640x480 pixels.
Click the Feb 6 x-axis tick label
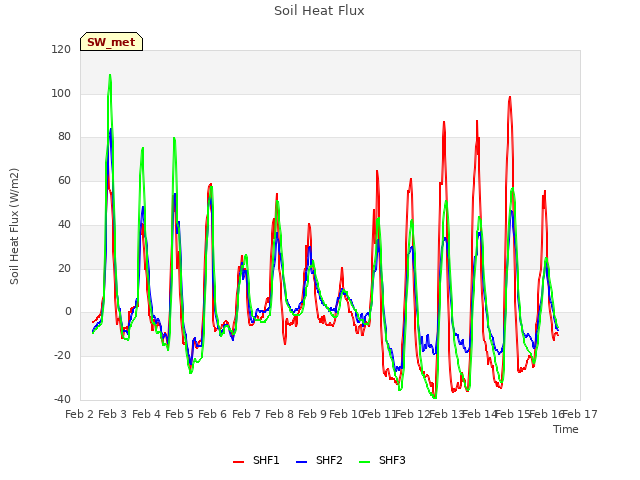pyautogui.click(x=212, y=414)
